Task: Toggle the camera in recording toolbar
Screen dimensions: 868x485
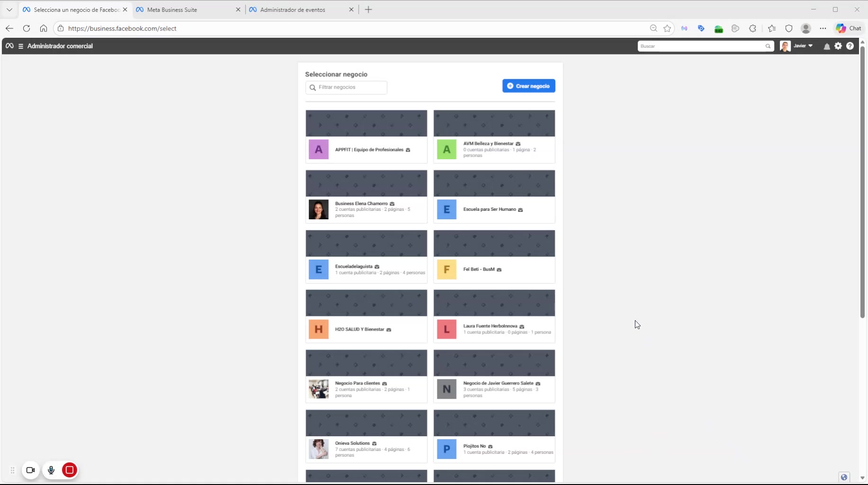Action: coord(31,470)
